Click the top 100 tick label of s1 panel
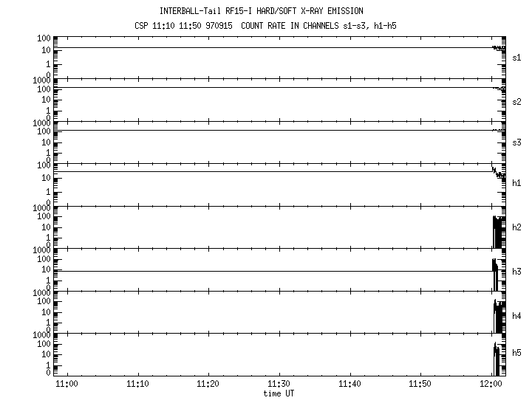532x406 pixels. 44,38
